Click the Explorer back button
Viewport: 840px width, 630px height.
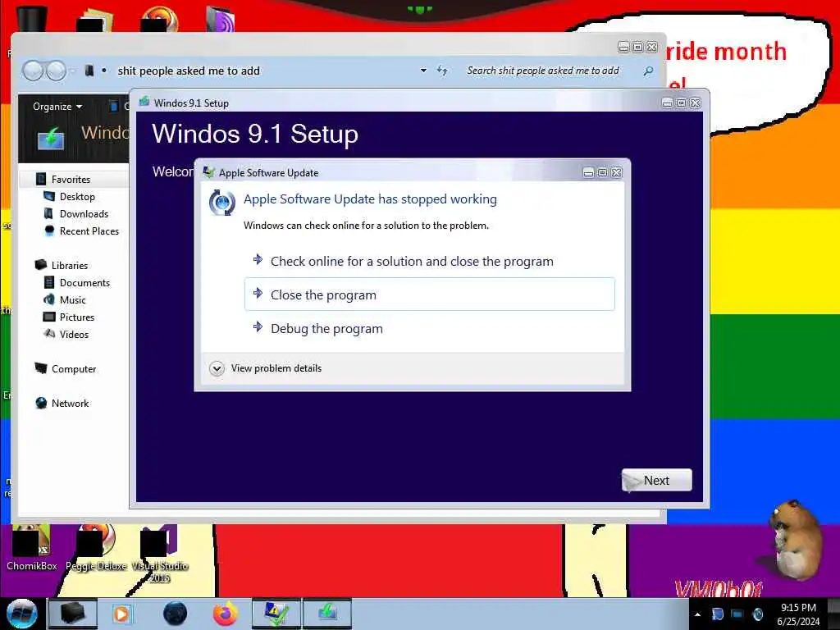[x=33, y=71]
